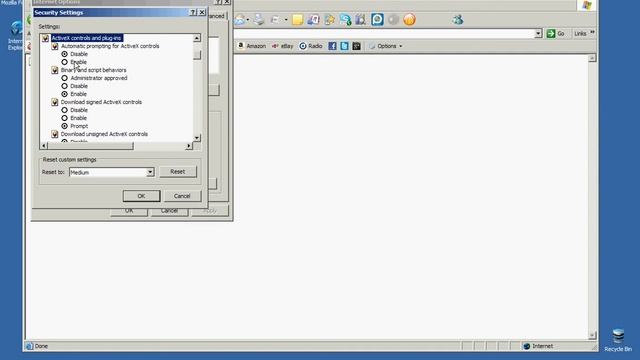Select Prompt for Download signed ActiveX controls
This screenshot has height=360, width=640.
[64, 126]
